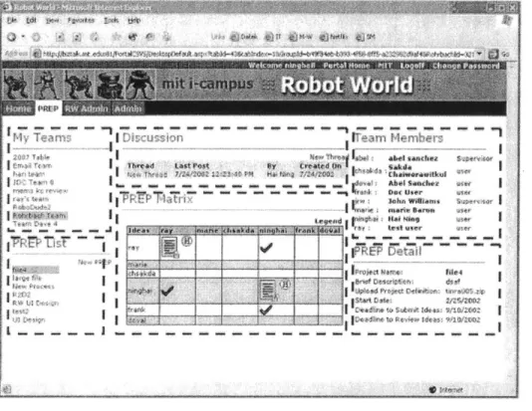
Task: Click the Go button beside address bar
Action: [x=499, y=54]
